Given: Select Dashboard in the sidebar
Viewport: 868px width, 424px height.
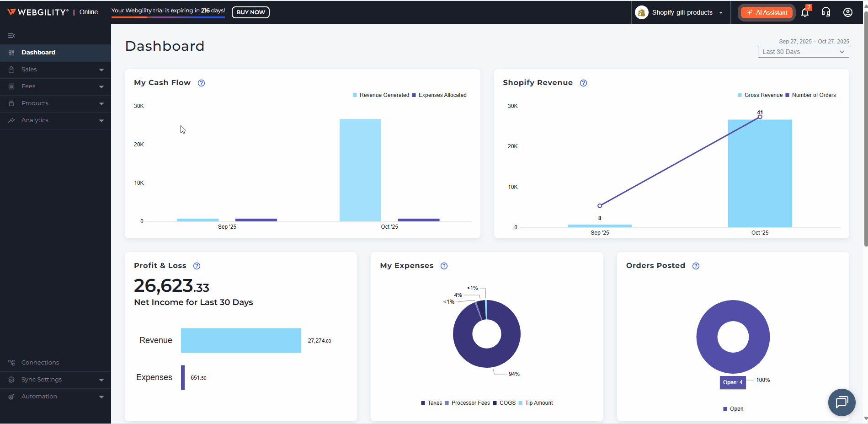Looking at the screenshot, I should click(38, 53).
